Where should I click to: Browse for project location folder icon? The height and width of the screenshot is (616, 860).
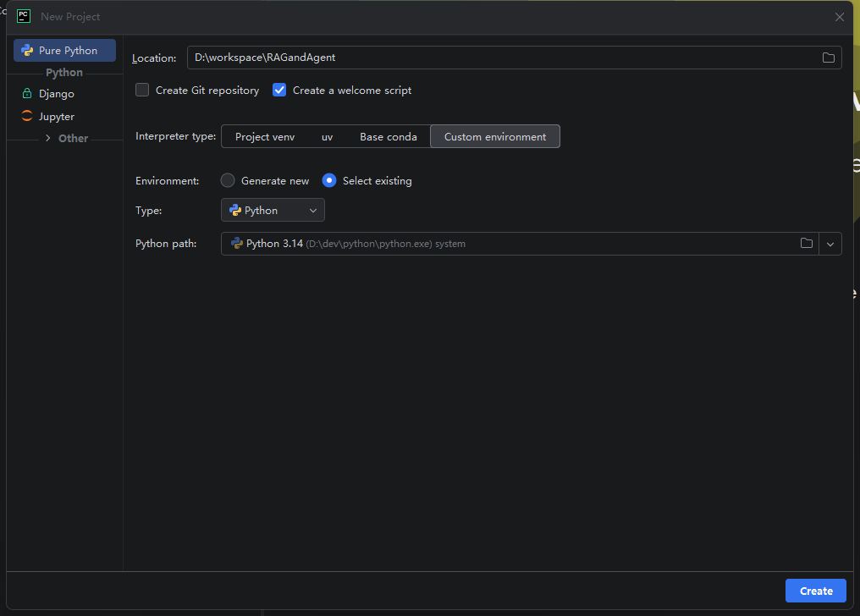(828, 58)
